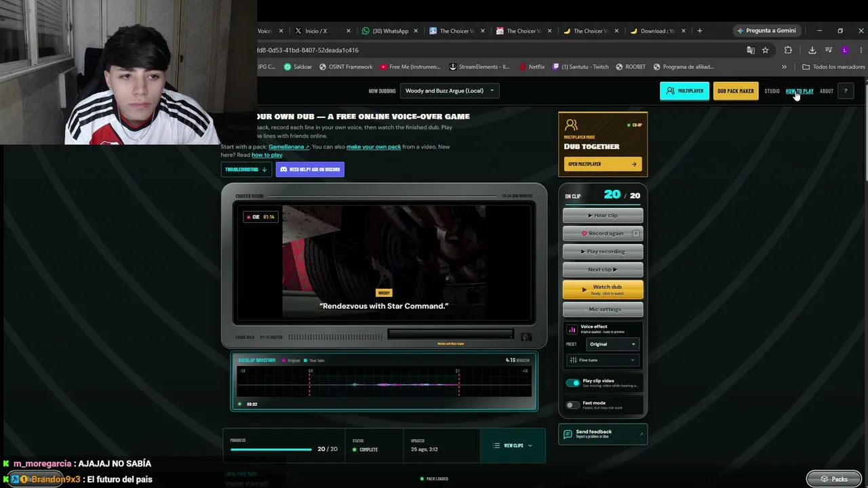868x488 pixels.
Task: Click Record again
Action: tap(603, 233)
